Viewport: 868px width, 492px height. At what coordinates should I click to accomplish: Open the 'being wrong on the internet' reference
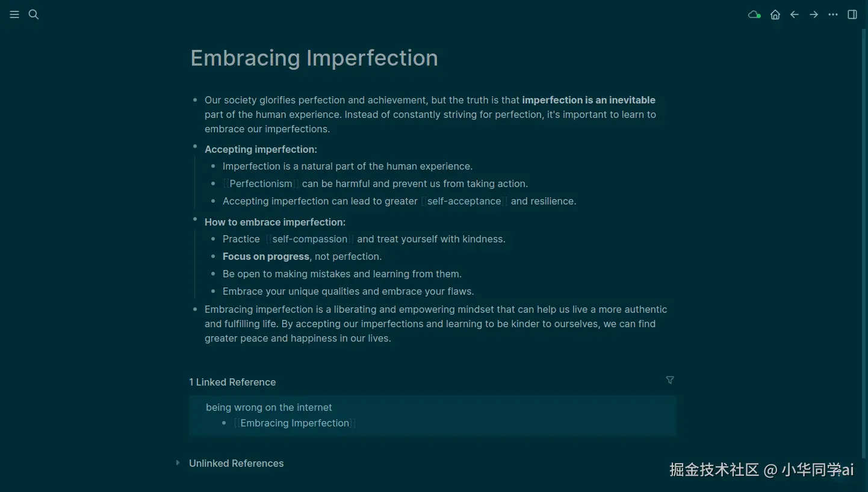point(269,408)
